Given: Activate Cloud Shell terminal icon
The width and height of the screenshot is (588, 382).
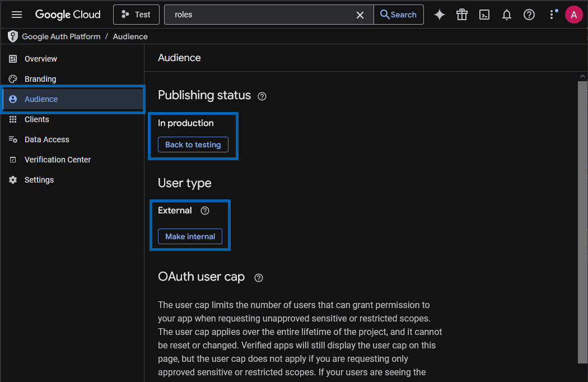Looking at the screenshot, I should point(484,15).
